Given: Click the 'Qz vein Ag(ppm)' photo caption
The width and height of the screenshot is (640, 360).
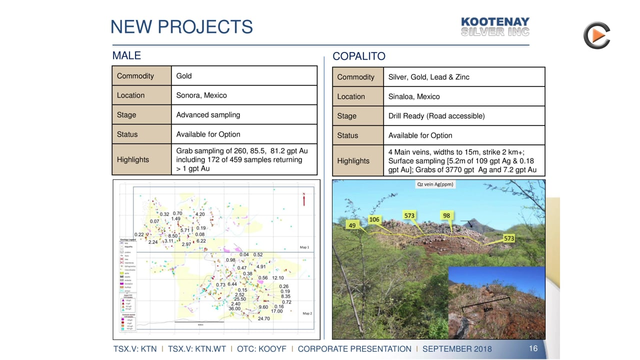Looking at the screenshot, I should 435,184.
